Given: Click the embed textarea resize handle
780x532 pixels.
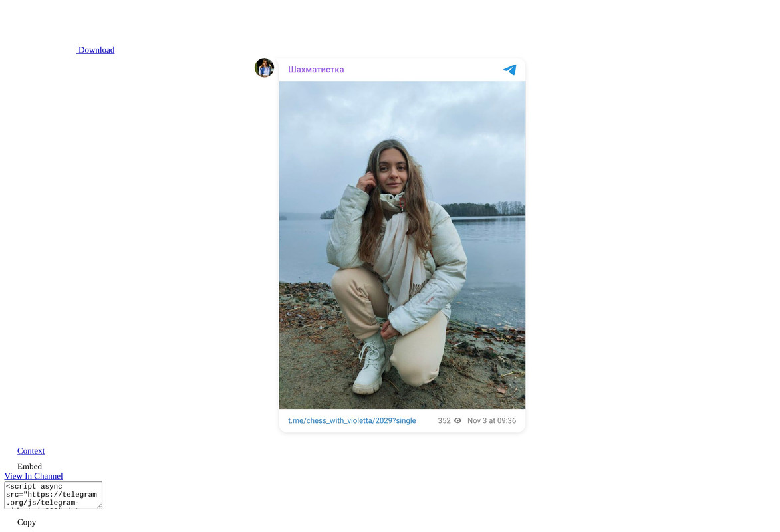Looking at the screenshot, I should [x=100, y=506].
